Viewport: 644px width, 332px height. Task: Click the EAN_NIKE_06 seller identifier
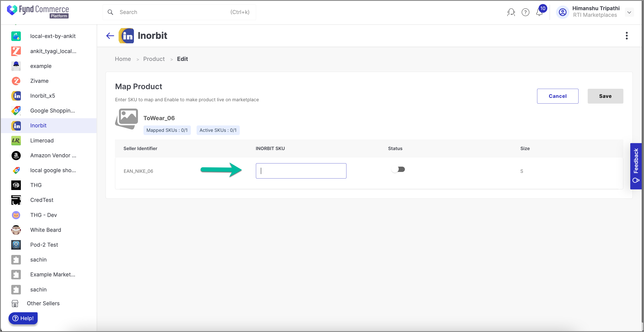coord(138,171)
